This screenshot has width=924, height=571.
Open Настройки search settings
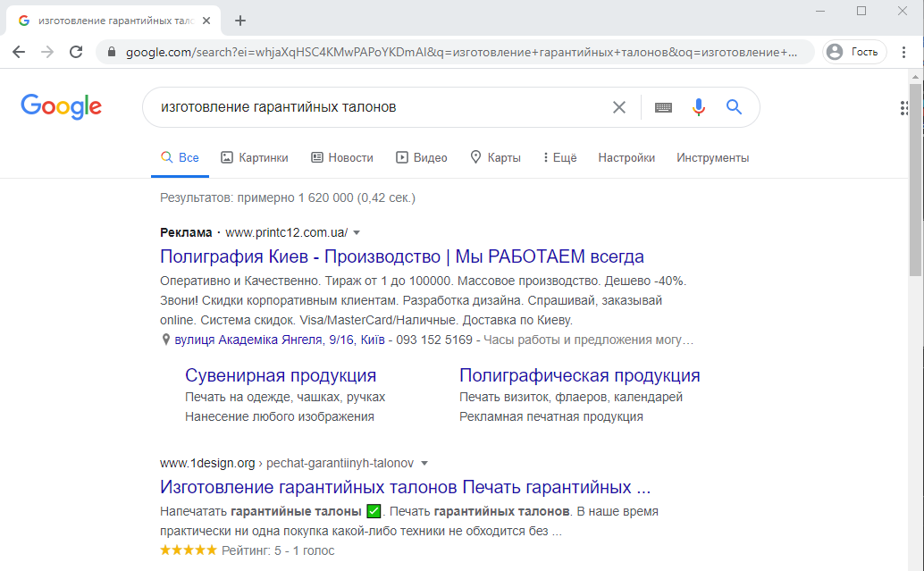[x=626, y=157]
